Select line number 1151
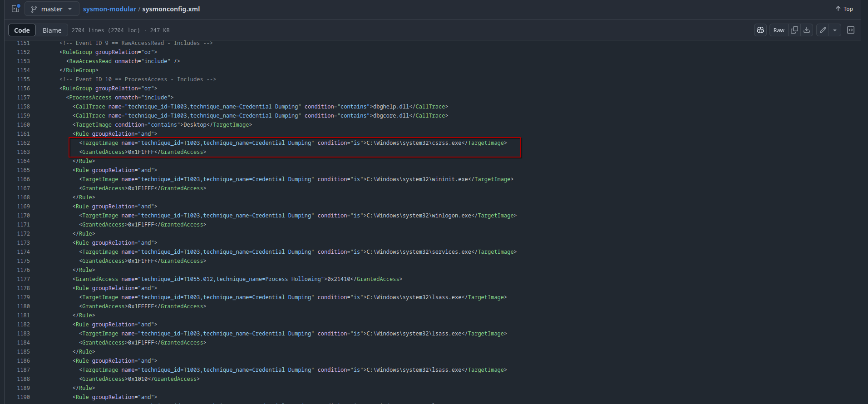The height and width of the screenshot is (404, 868). pos(23,43)
